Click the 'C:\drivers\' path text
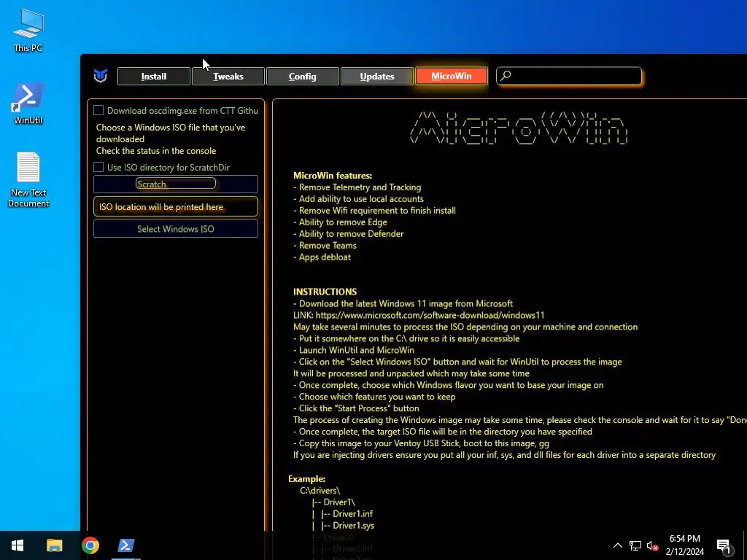The width and height of the screenshot is (747, 560). click(320, 491)
